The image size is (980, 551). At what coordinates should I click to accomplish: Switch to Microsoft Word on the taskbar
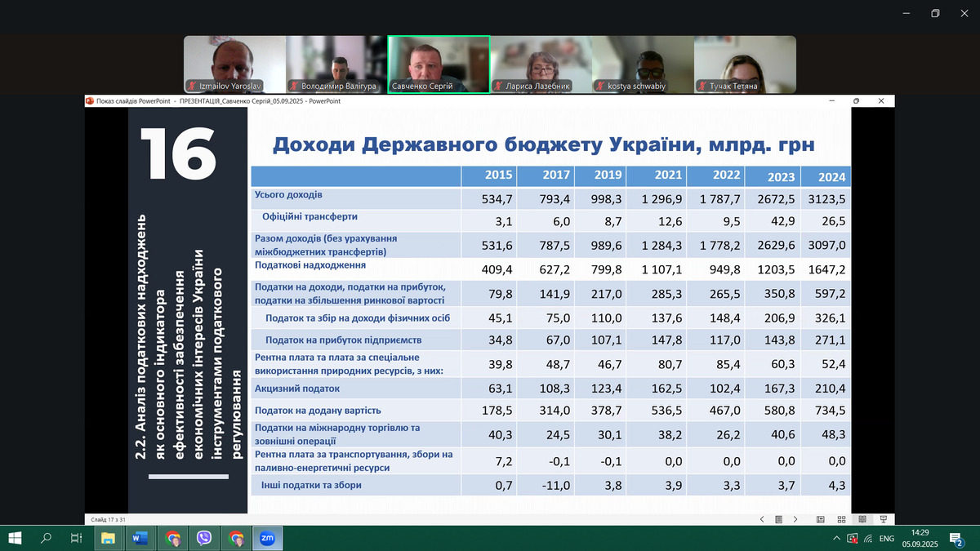coord(139,538)
